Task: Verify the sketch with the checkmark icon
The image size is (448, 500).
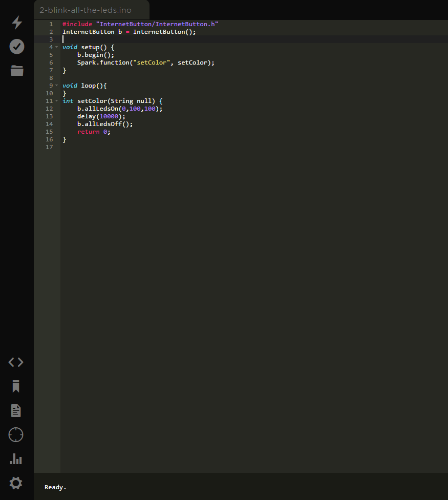Action: [x=16, y=46]
